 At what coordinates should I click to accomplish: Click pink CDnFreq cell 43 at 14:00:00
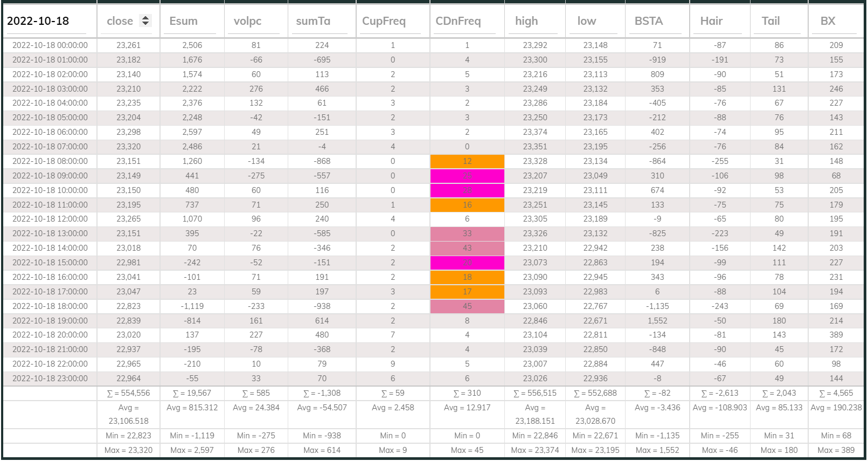[x=467, y=248]
